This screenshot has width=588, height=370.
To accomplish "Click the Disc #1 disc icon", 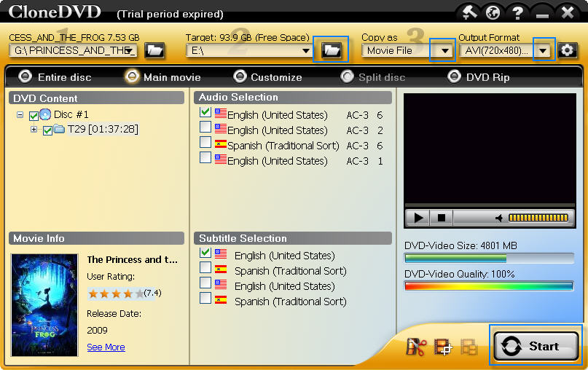I will pyautogui.click(x=45, y=114).
